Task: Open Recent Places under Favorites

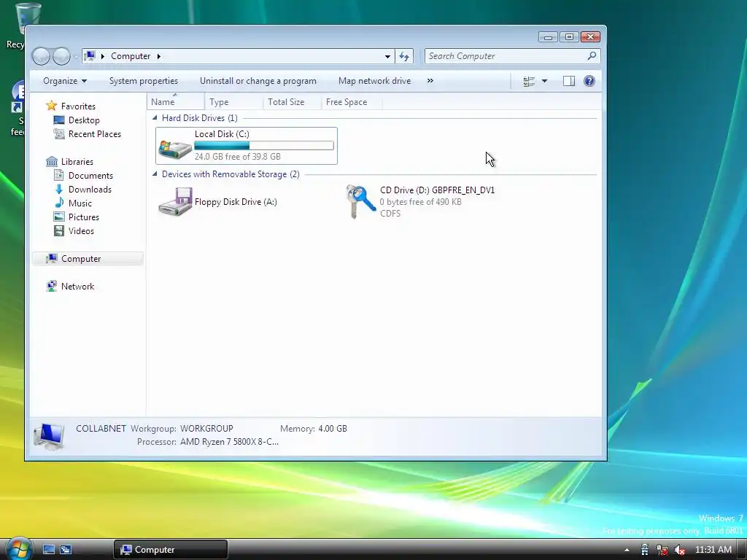Action: click(x=95, y=134)
